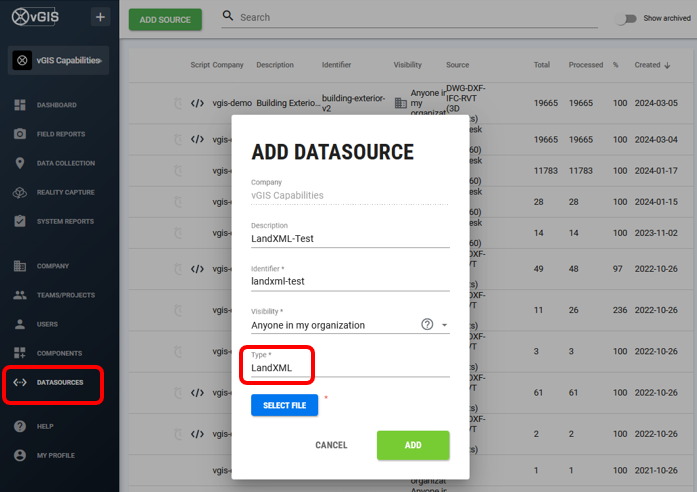This screenshot has width=697, height=492.
Task: Click the Processed column header
Action: [585, 65]
